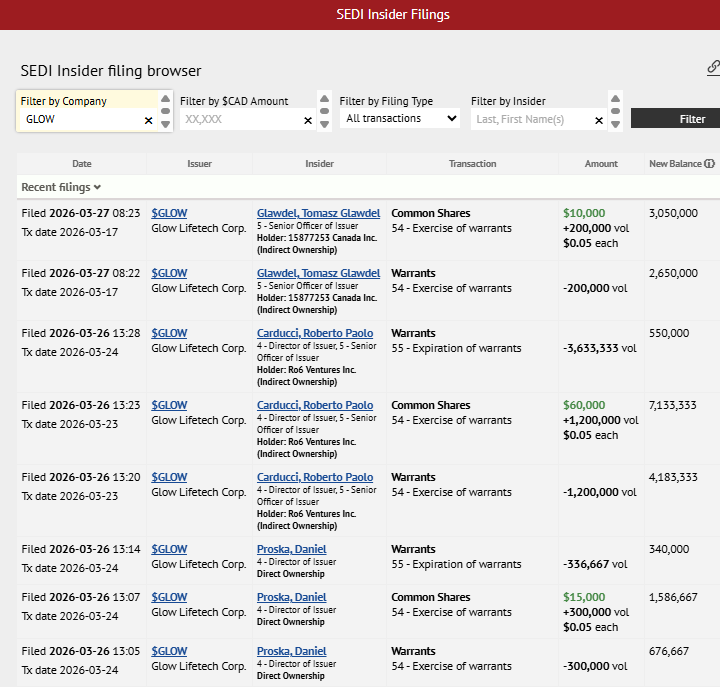Image resolution: width=720 pixels, height=687 pixels.
Task: Click the Issuer column header
Action: point(199,164)
